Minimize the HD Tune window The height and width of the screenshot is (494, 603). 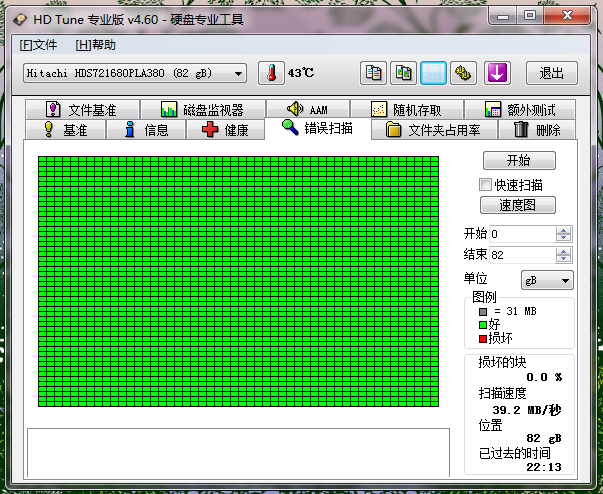pos(503,16)
